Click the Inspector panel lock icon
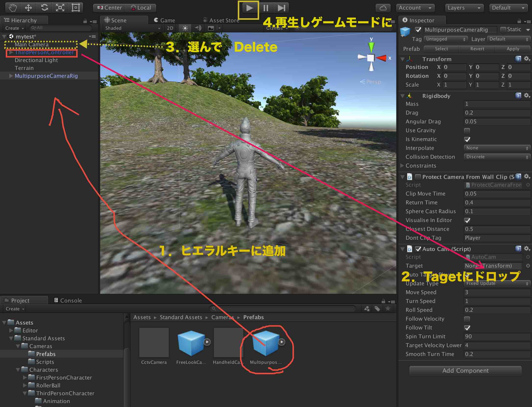532x407 pixels. point(519,21)
